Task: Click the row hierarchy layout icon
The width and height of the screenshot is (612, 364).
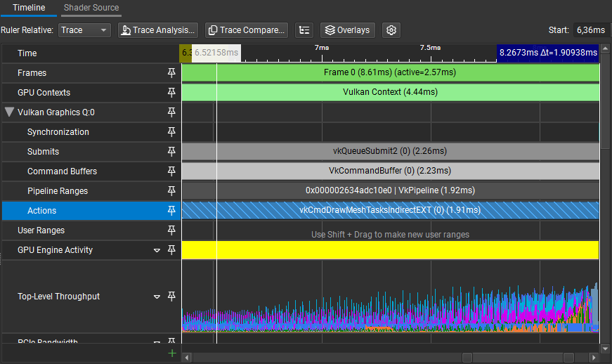Action: (304, 30)
